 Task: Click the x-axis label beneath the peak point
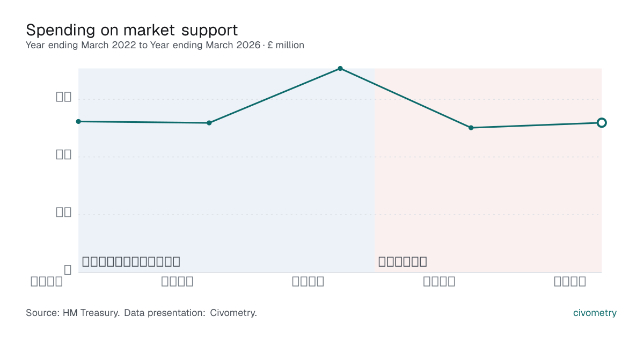(308, 281)
